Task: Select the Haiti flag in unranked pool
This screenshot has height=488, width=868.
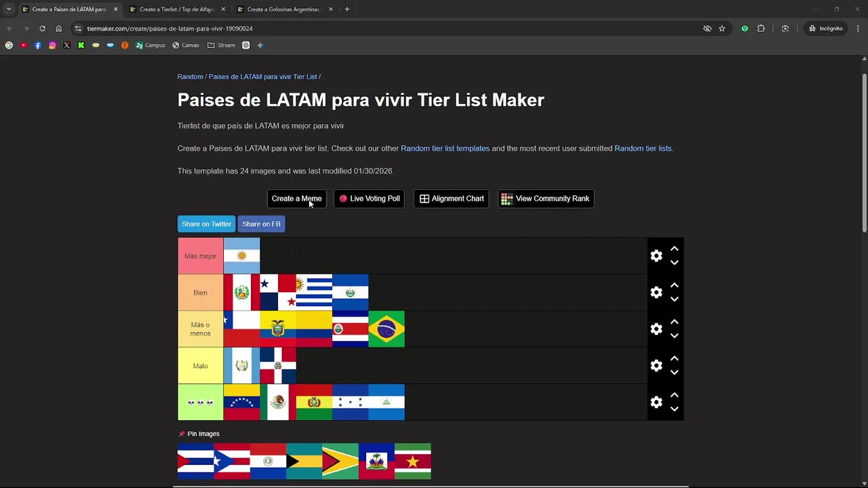Action: 376,462
